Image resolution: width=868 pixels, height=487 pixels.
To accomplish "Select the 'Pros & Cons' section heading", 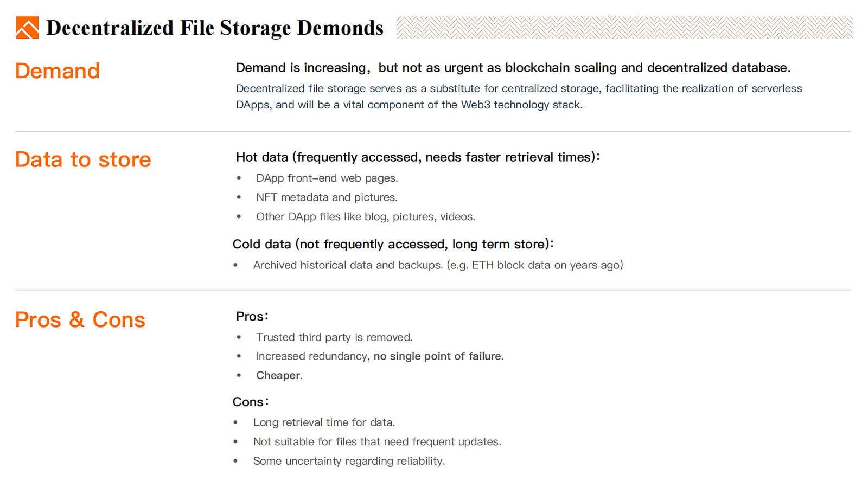I will click(x=80, y=319).
